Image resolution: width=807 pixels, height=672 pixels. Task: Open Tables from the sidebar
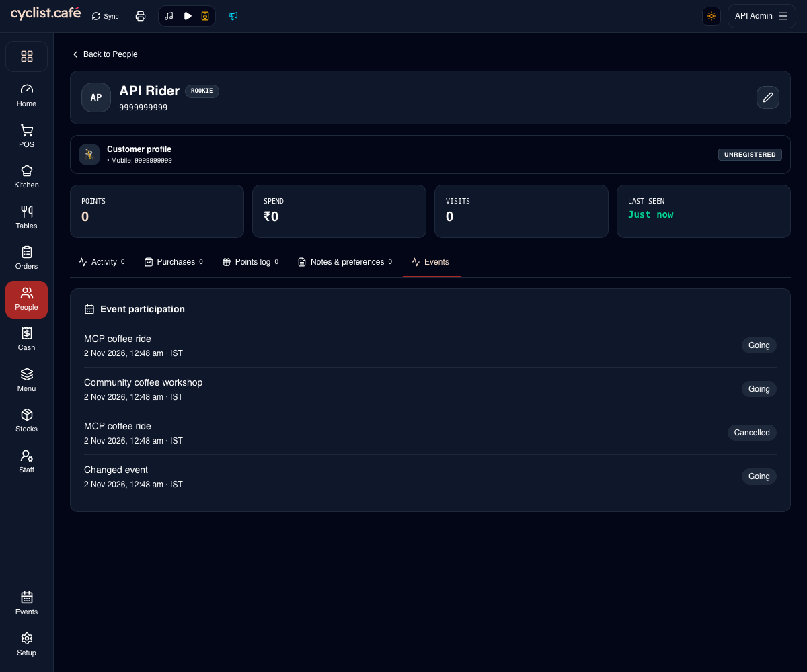click(x=26, y=218)
